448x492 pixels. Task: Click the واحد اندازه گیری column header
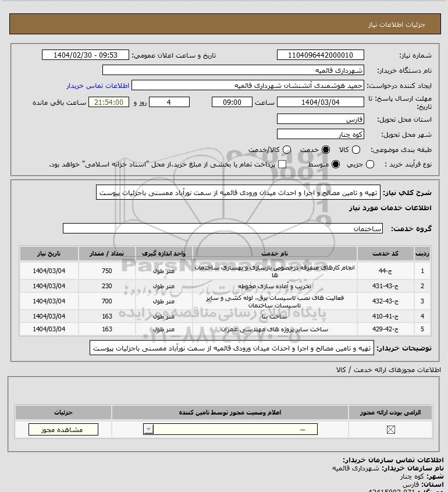pos(163,253)
